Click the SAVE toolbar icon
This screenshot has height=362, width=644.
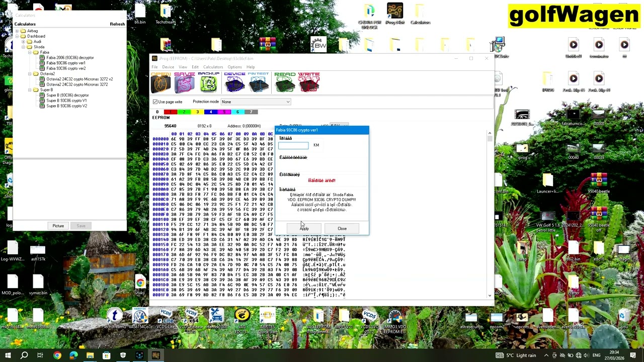pyautogui.click(x=185, y=82)
